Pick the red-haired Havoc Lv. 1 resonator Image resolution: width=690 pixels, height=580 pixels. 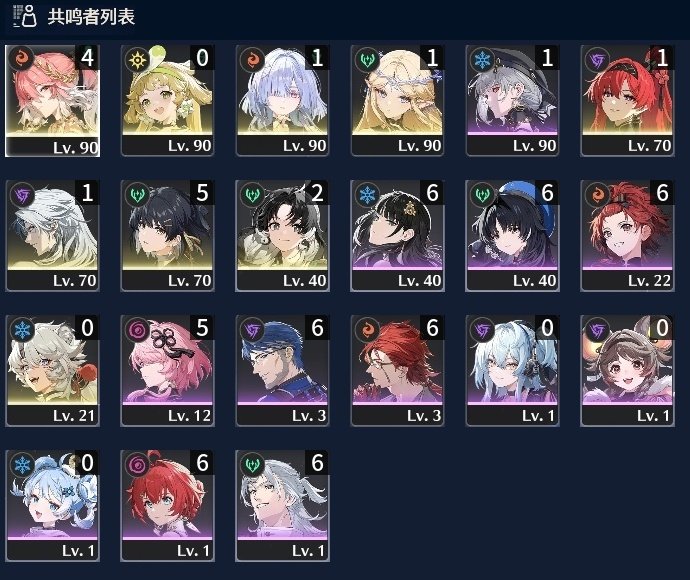[x=167, y=506]
